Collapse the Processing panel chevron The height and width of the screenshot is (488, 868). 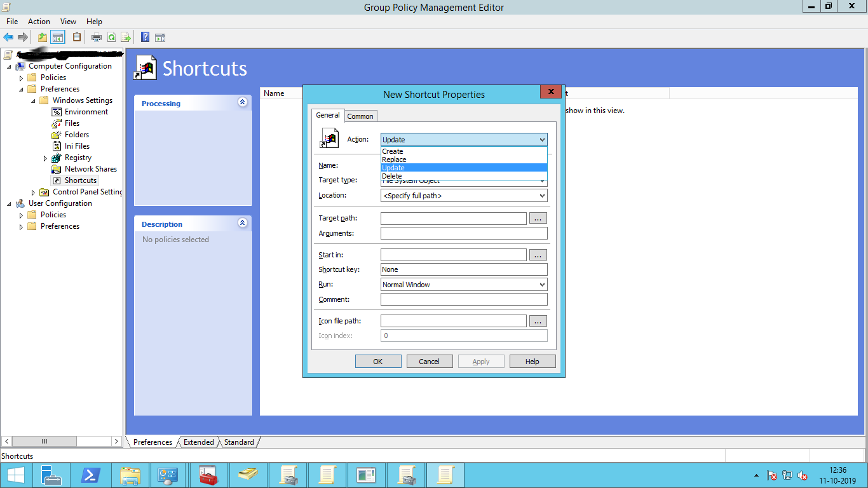pos(242,102)
